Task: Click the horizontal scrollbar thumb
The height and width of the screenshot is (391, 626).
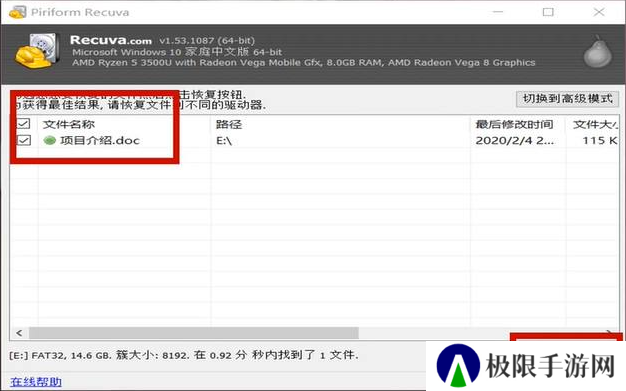Action: [x=194, y=333]
